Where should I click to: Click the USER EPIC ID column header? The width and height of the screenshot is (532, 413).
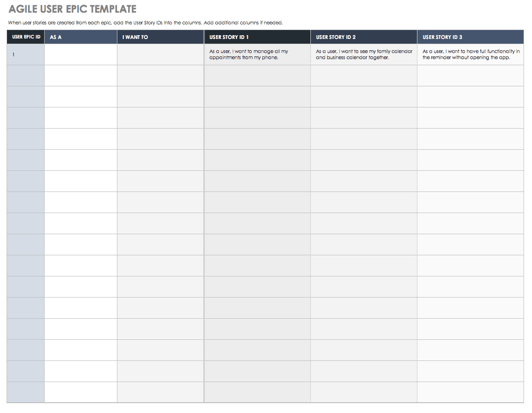click(x=26, y=37)
